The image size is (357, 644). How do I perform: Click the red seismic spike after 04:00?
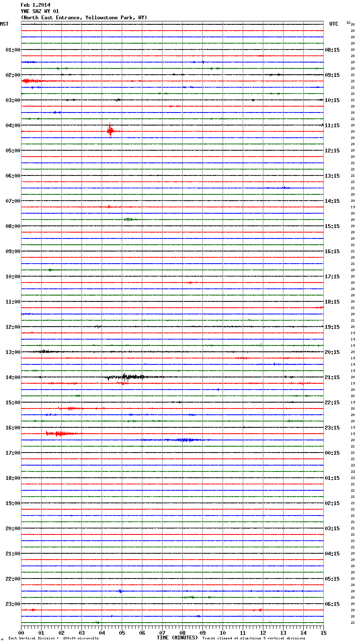[x=110, y=131]
